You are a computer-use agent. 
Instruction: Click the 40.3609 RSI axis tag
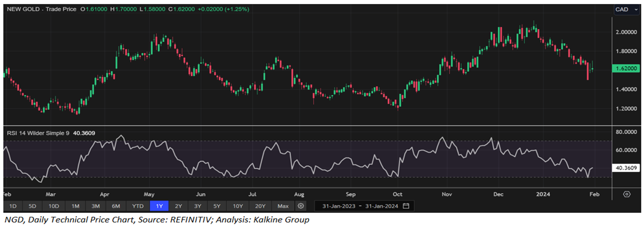[625, 168]
